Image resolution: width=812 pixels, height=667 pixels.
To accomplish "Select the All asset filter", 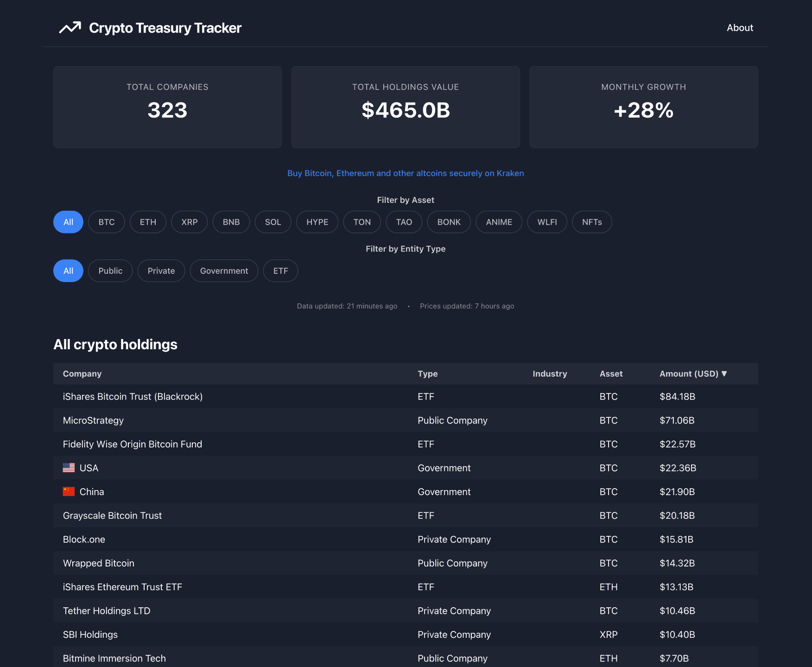I will pos(68,222).
